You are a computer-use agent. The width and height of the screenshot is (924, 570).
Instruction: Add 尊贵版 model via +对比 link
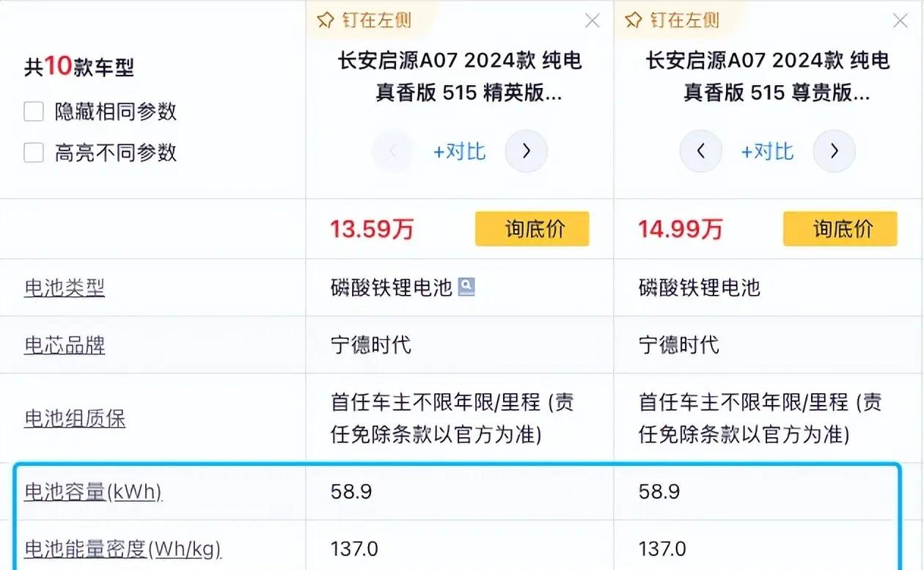point(768,151)
